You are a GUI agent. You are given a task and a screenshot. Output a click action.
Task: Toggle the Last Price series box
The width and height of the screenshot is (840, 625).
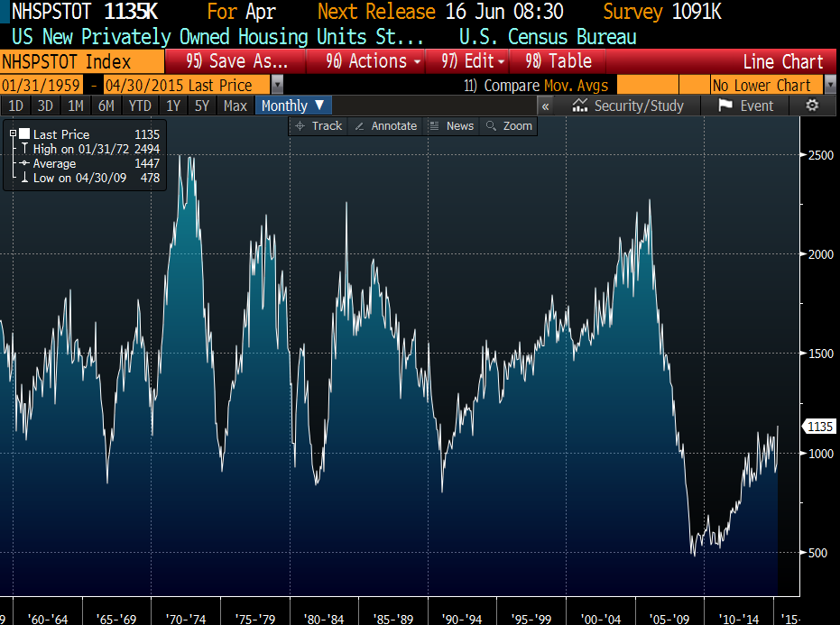click(24, 134)
